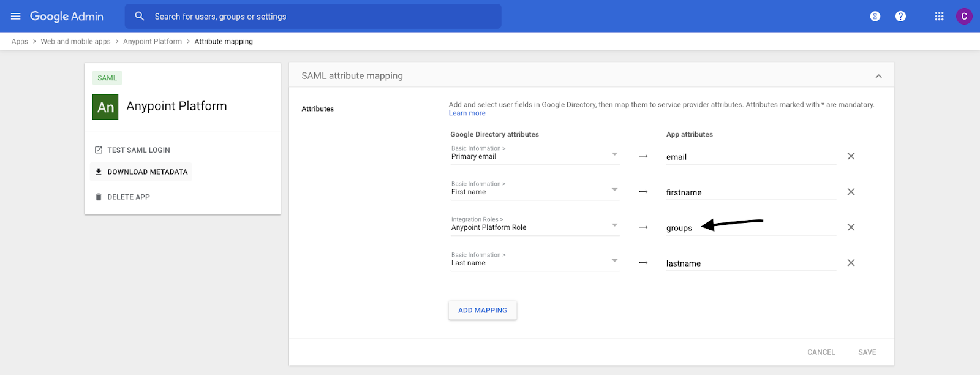The image size is (980, 375).
Task: Click the Anypoint Platform app title
Action: click(176, 107)
